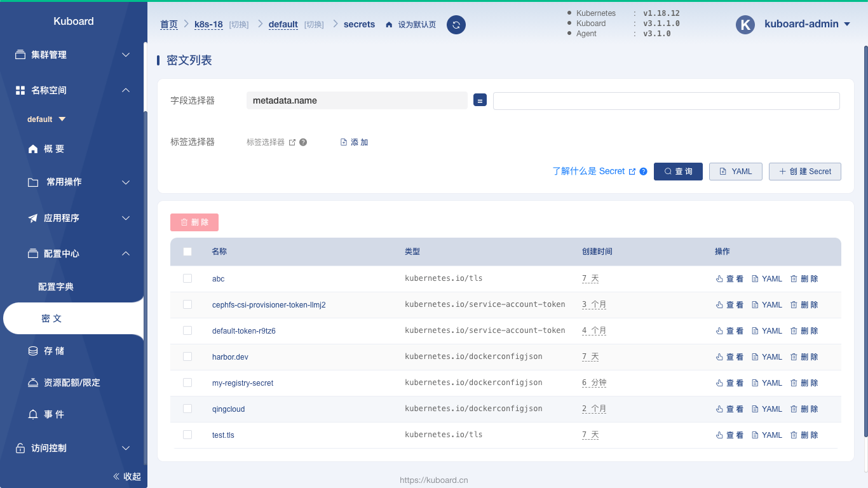The image size is (868, 488).
Task: Click the field selector value input box
Action: [667, 100]
